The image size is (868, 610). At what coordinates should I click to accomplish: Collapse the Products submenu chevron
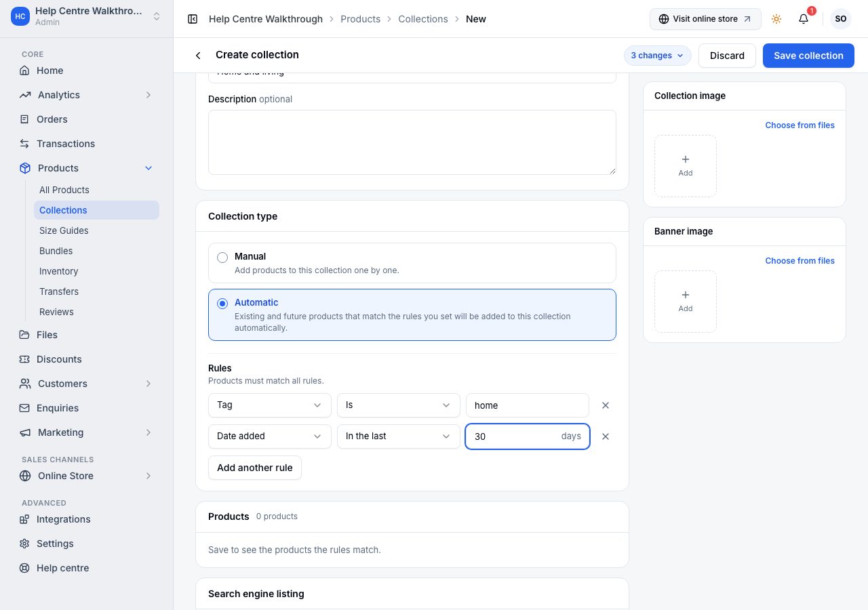(x=149, y=168)
